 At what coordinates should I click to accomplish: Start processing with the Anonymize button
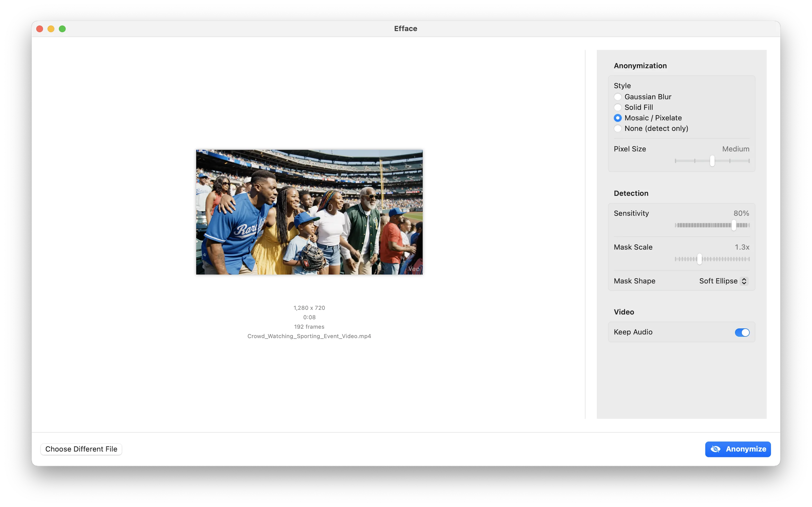[x=745, y=449]
